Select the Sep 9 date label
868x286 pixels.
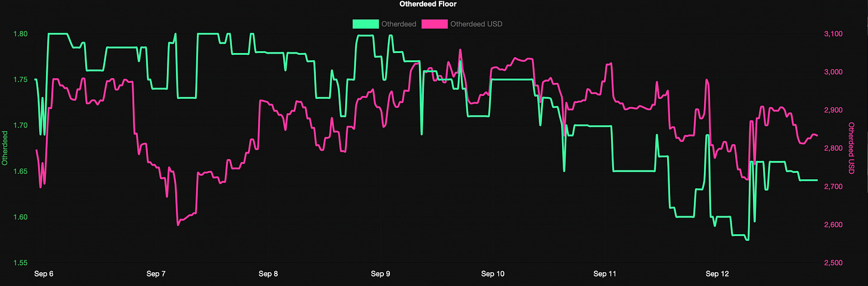click(380, 274)
